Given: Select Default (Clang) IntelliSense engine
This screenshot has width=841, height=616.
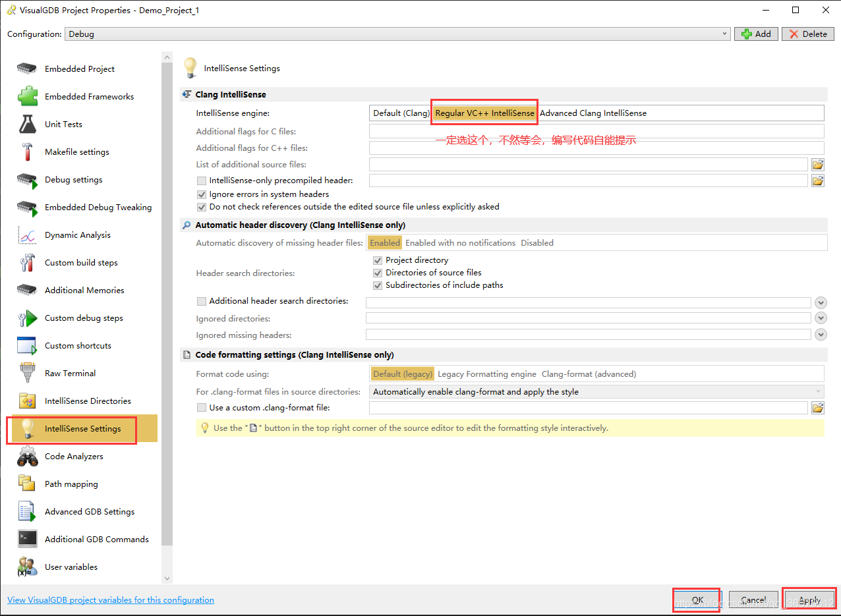Looking at the screenshot, I should click(401, 113).
